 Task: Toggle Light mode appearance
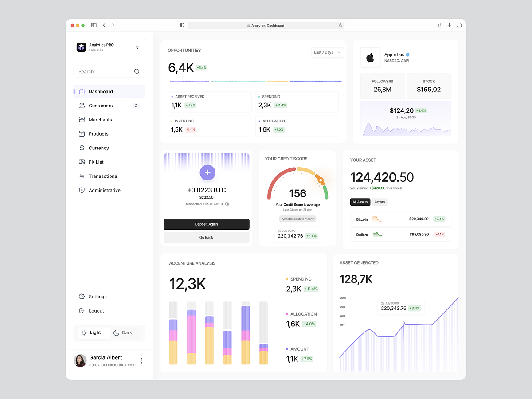click(94, 332)
